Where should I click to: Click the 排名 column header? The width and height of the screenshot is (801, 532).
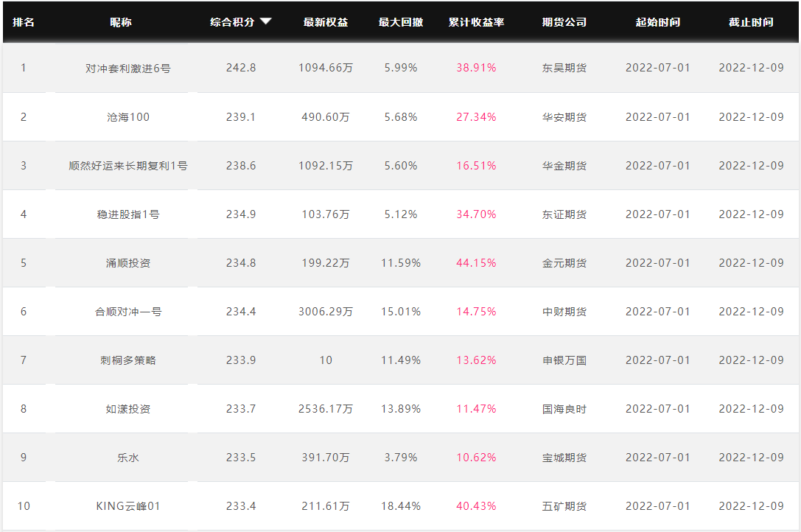[x=24, y=22]
